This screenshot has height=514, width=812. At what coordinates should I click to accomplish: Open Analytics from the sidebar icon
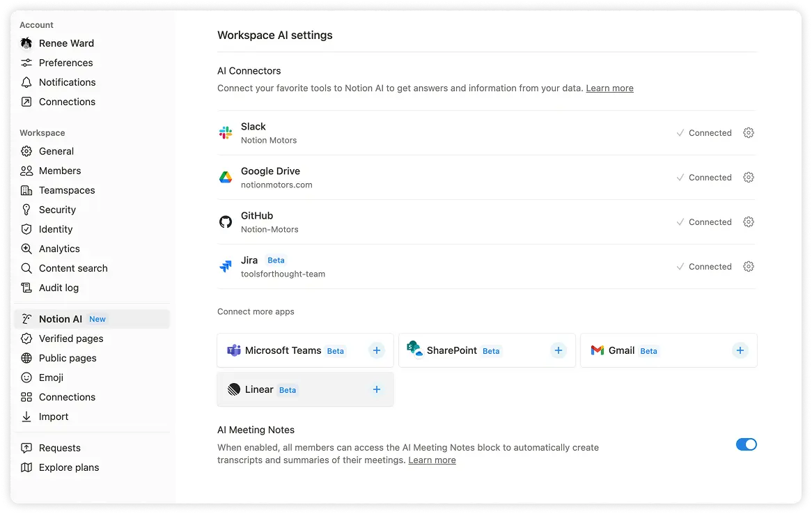pyautogui.click(x=25, y=249)
